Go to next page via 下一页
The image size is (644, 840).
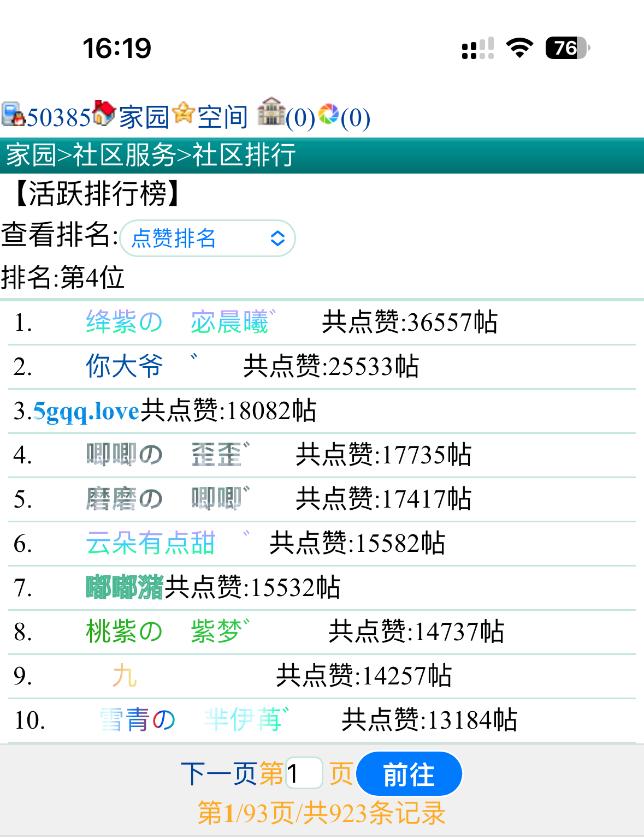pos(219,774)
